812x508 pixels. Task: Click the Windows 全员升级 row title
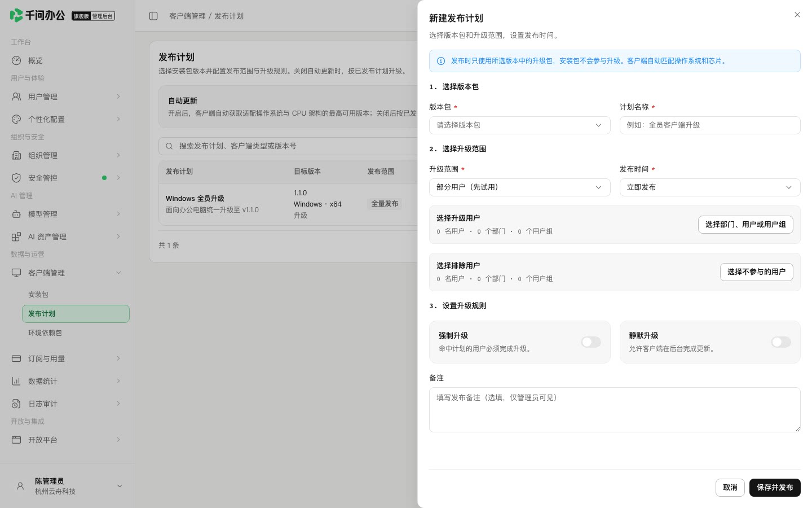click(x=195, y=199)
